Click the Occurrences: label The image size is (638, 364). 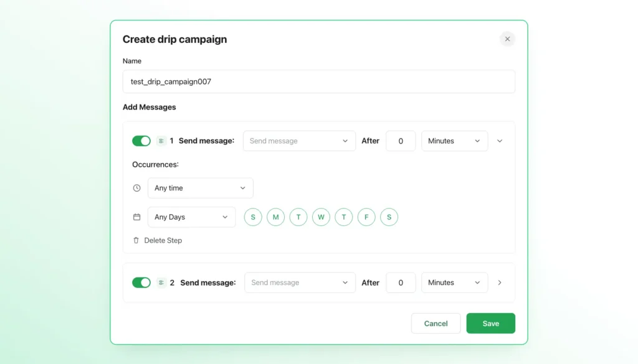(155, 164)
